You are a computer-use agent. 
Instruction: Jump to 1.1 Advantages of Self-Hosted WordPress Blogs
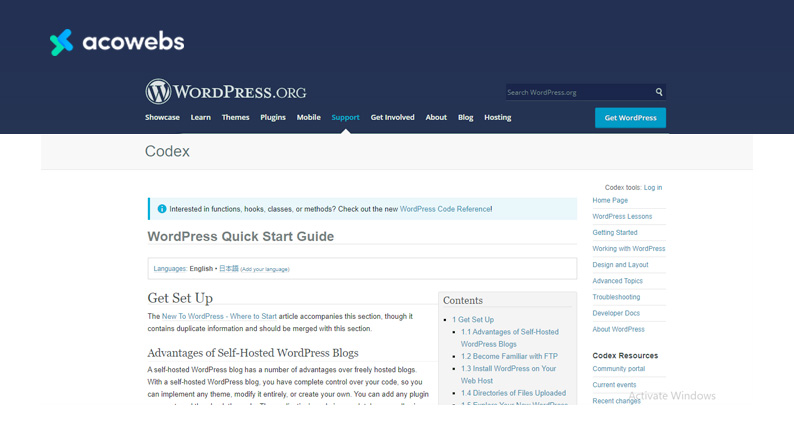coord(509,338)
